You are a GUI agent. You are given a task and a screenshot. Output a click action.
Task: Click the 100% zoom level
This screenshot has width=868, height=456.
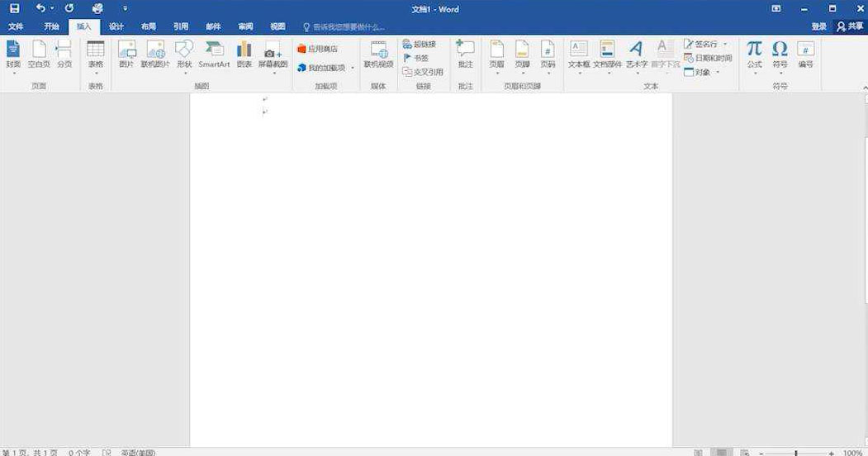(852, 453)
